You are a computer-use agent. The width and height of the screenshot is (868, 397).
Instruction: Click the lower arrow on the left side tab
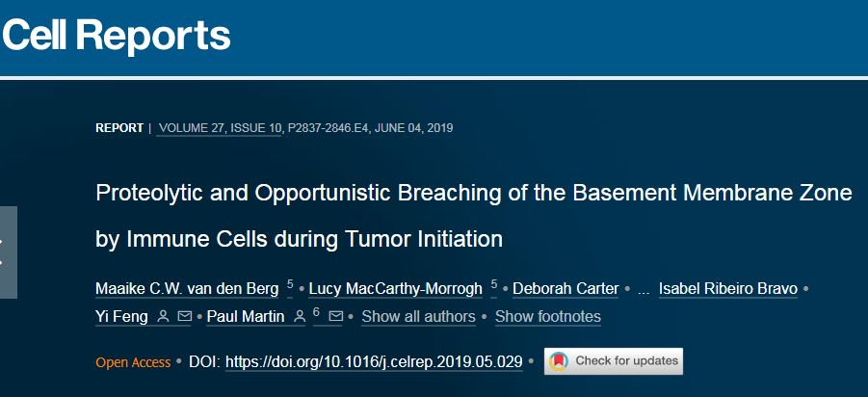coord(3,261)
